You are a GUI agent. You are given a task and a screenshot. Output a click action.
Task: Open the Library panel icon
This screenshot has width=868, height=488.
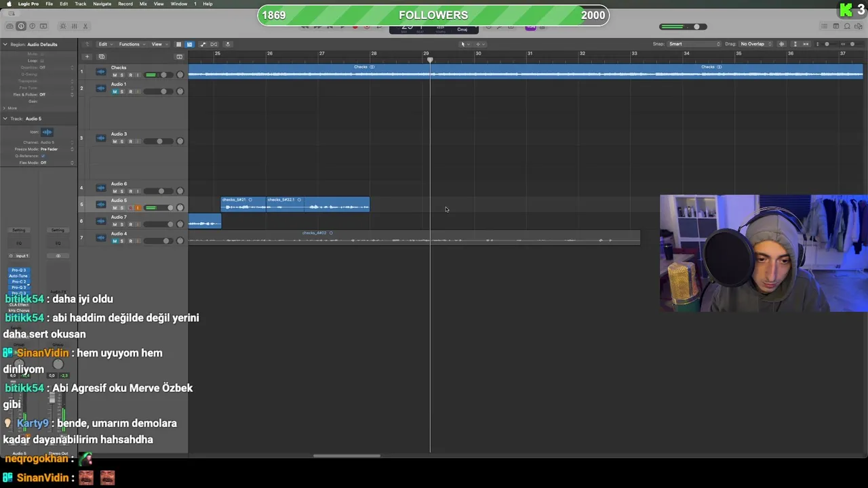point(9,26)
